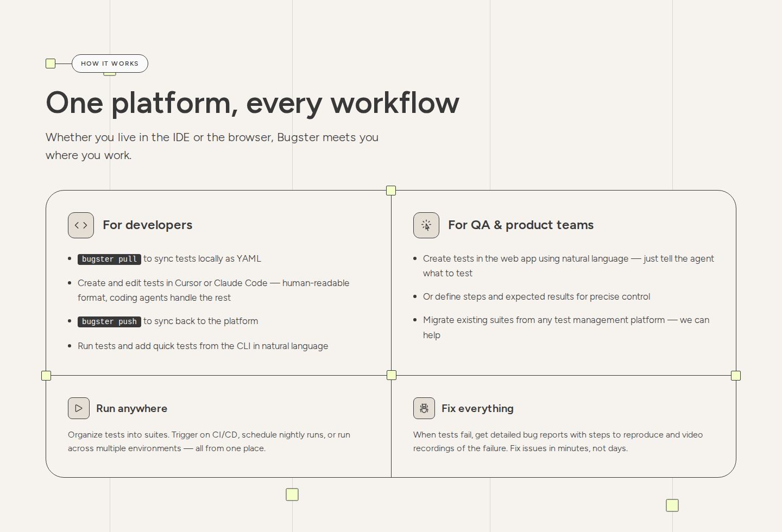
Task: Click the code brackets icon beside For developers
Action: pos(81,225)
